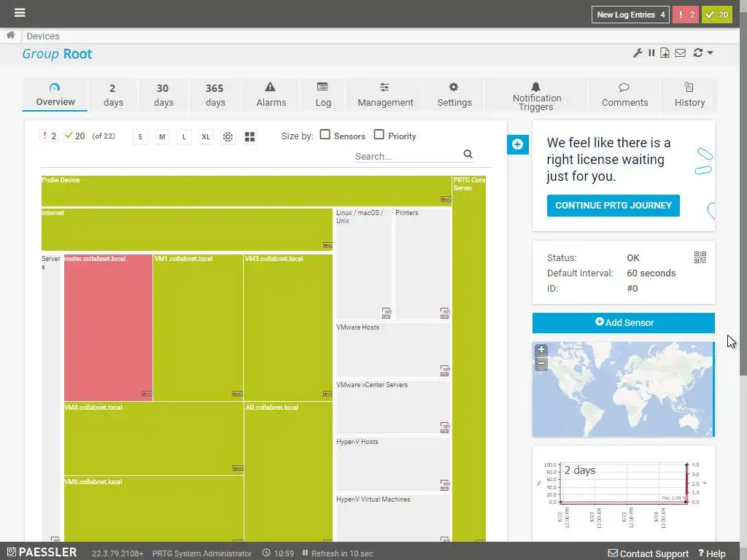Click the world map view
The height and width of the screenshot is (560, 747).
624,389
